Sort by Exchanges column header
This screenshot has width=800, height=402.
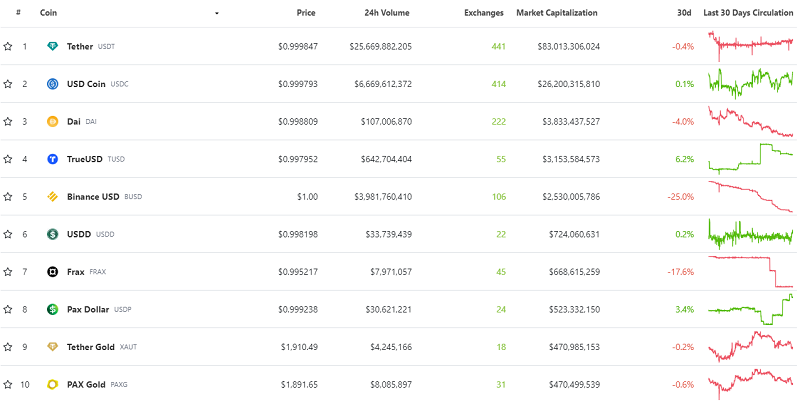[484, 13]
